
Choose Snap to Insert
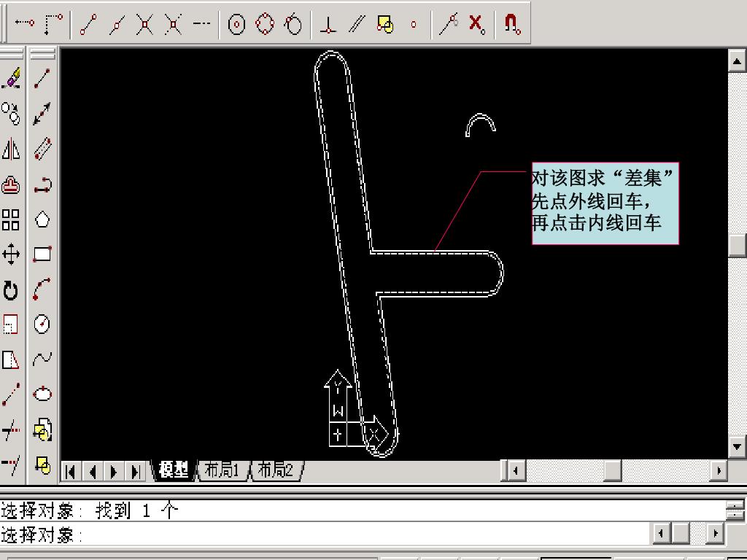[385, 24]
